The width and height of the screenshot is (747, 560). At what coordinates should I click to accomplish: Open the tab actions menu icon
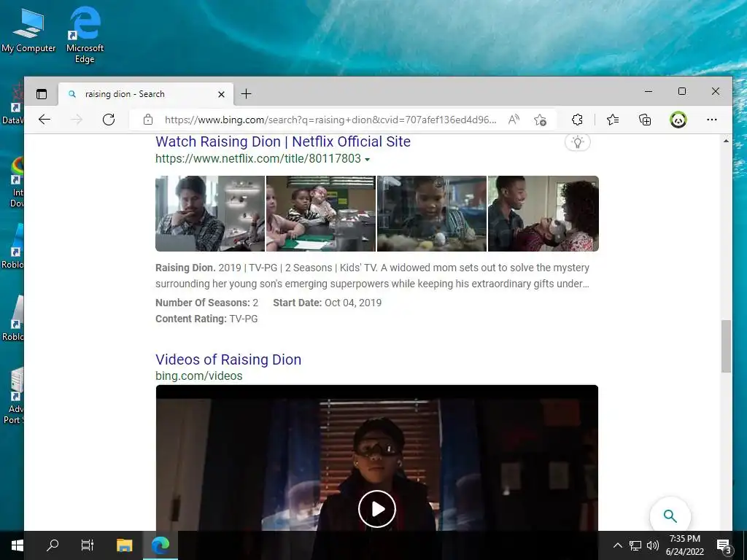pyautogui.click(x=42, y=94)
